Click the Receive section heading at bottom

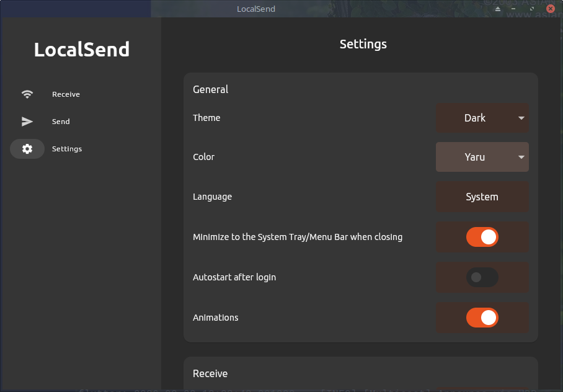[x=210, y=373]
